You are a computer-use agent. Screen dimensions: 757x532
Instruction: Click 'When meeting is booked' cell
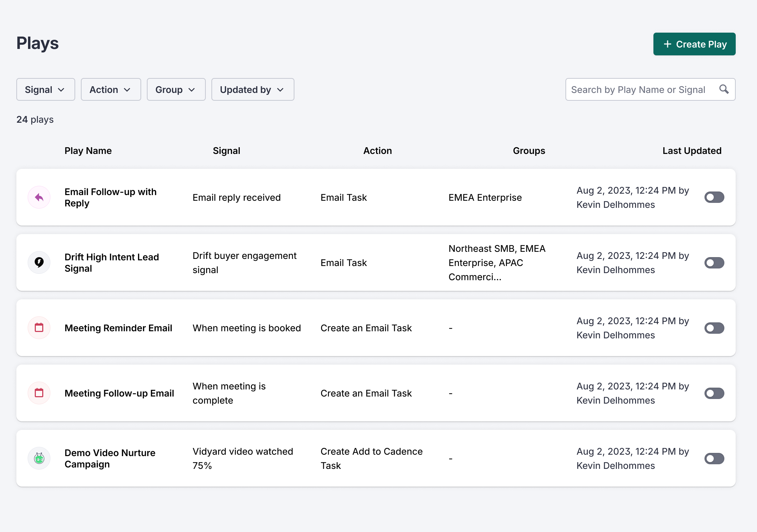coord(247,328)
